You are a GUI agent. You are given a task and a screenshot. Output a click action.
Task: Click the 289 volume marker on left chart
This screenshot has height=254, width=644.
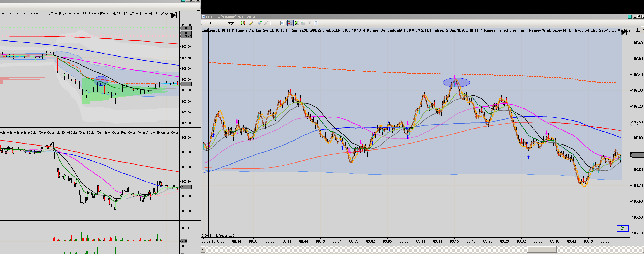[x=184, y=241]
